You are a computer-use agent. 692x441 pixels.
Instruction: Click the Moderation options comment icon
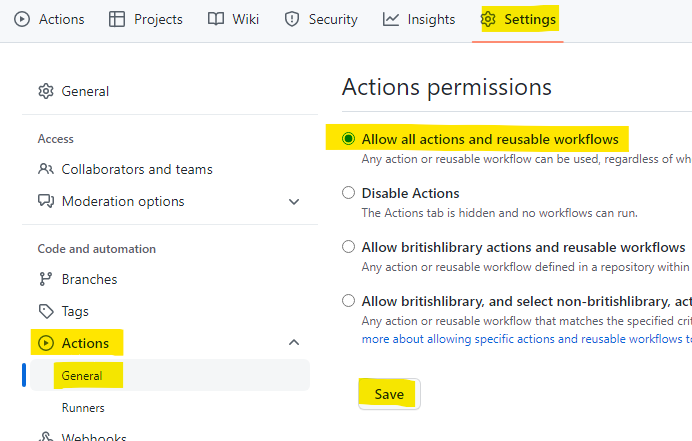click(x=46, y=201)
